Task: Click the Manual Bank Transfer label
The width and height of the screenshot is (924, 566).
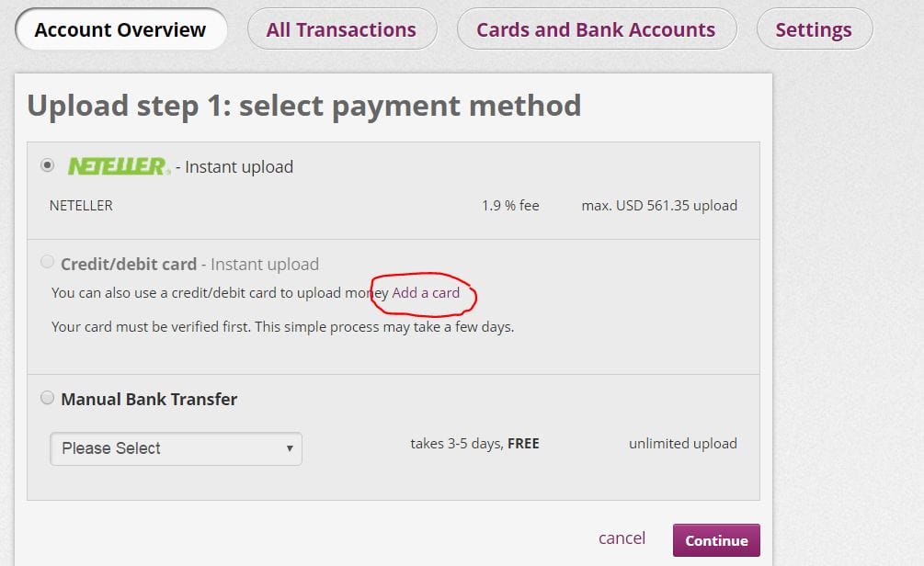Action: (149, 400)
